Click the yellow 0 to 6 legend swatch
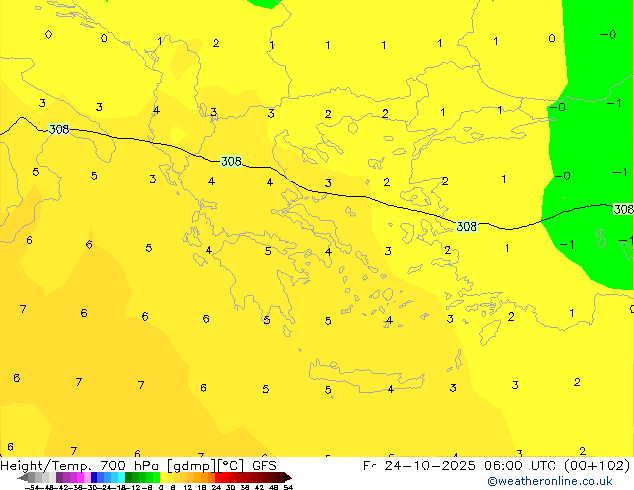 point(164,477)
